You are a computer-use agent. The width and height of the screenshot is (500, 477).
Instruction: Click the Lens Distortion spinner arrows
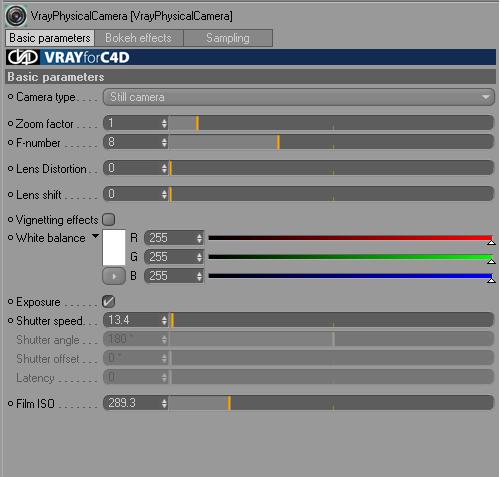[164, 168]
